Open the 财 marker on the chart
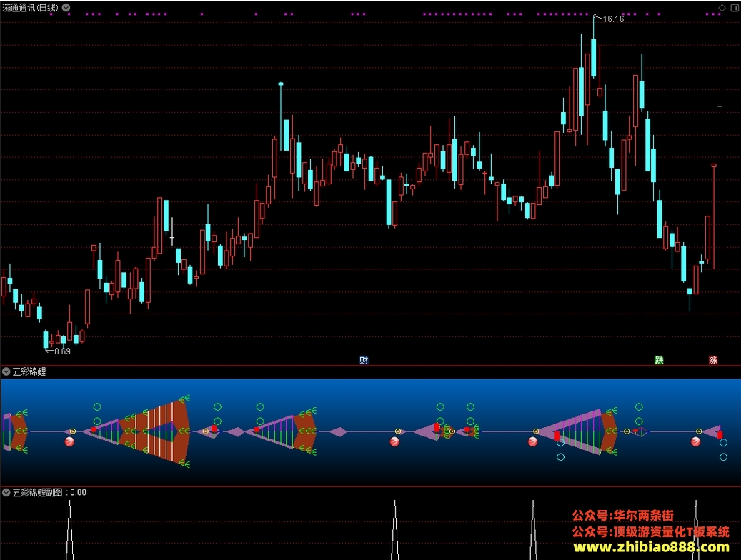This screenshot has width=741, height=560. [x=364, y=360]
